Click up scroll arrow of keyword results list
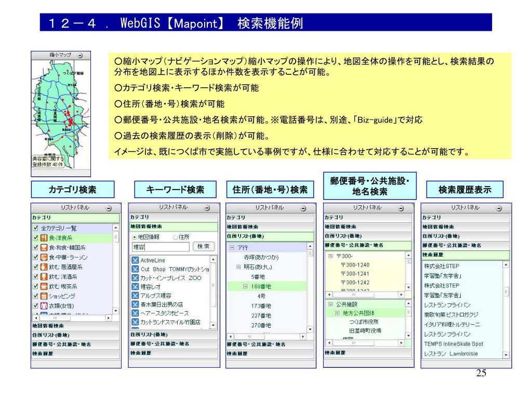 click(213, 260)
